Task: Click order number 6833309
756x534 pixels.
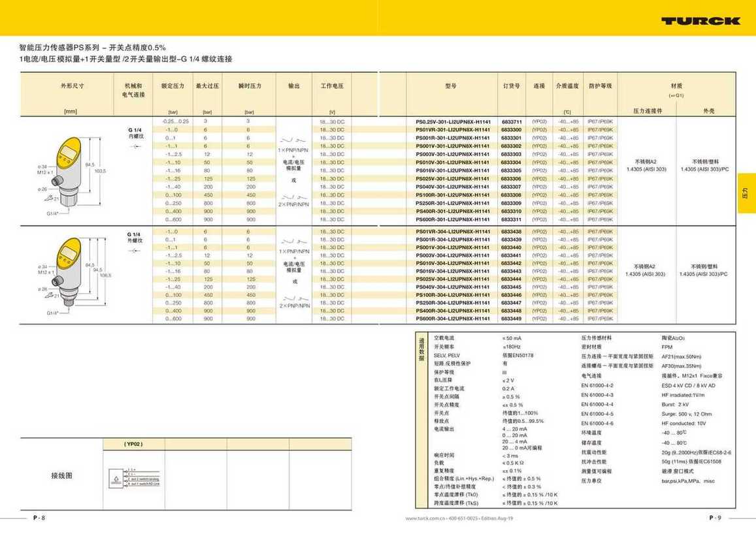Action: point(512,203)
